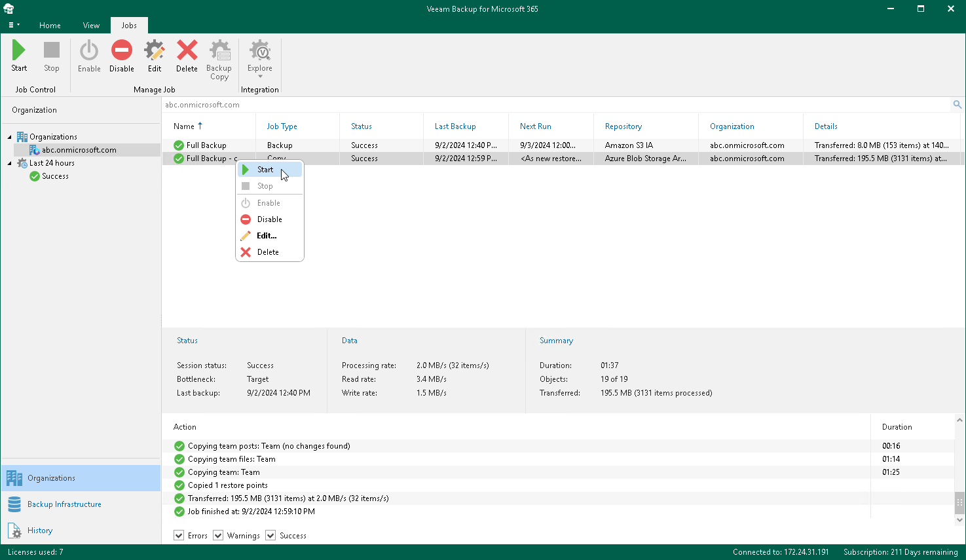Image resolution: width=966 pixels, height=560 pixels.
Task: Choose Start from the context menu
Action: (265, 169)
